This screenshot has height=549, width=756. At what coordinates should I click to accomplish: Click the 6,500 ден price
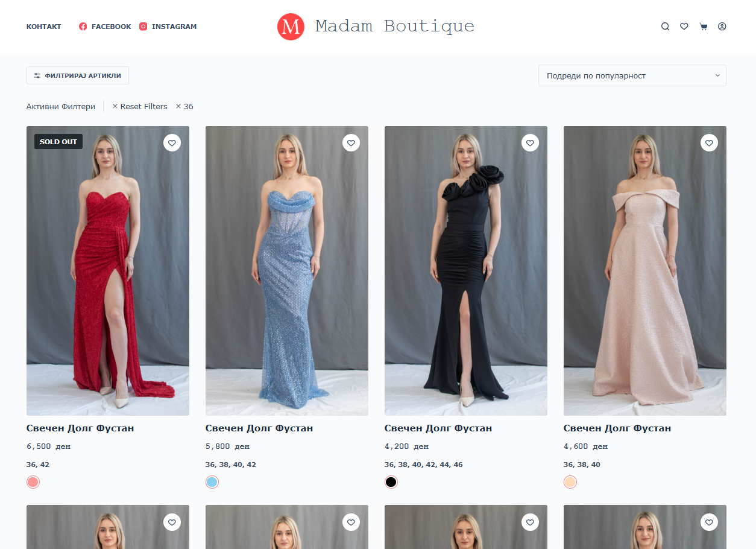[48, 446]
